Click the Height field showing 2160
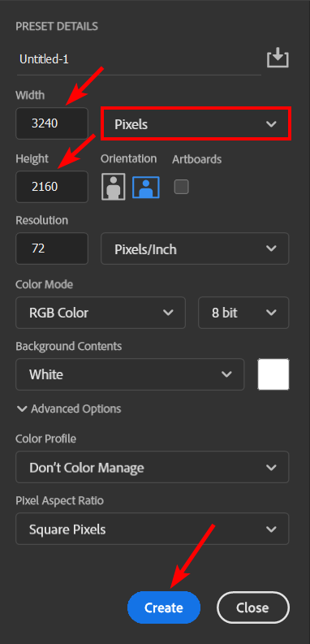 (52, 187)
